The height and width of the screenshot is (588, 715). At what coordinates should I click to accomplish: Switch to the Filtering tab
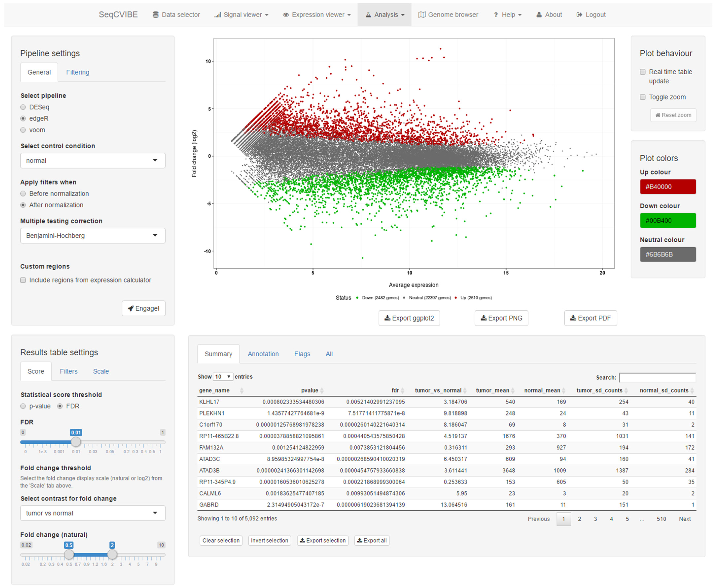tap(78, 72)
